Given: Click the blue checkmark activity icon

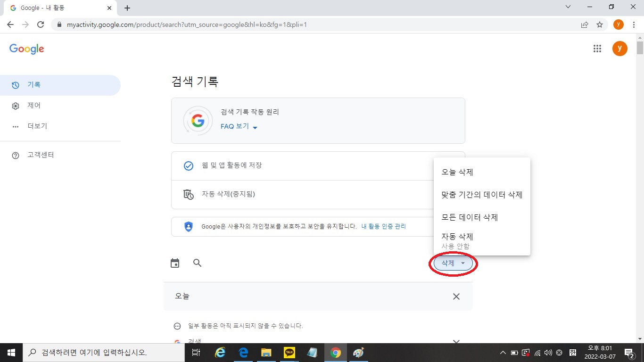Looking at the screenshot, I should click(x=188, y=166).
